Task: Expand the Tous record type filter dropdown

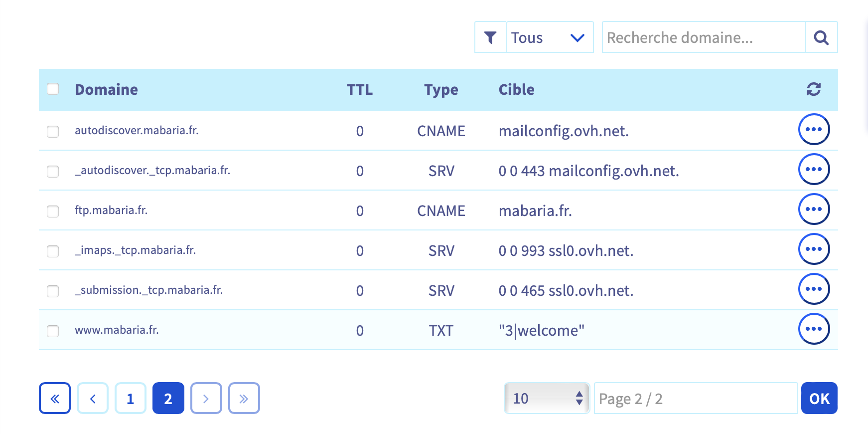Action: tap(549, 37)
